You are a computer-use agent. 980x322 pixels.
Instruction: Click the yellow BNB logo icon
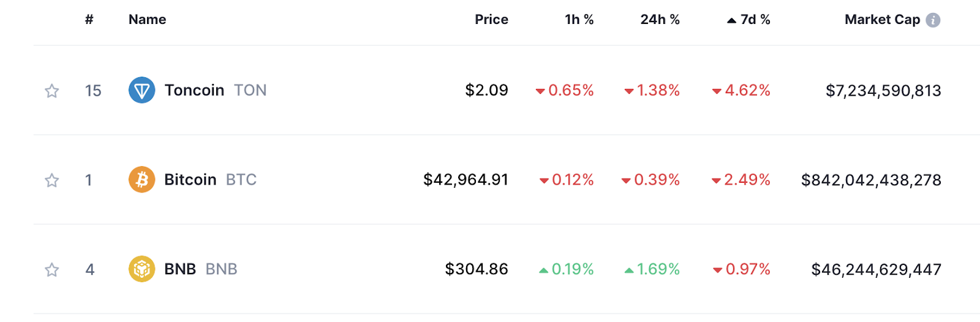141,269
